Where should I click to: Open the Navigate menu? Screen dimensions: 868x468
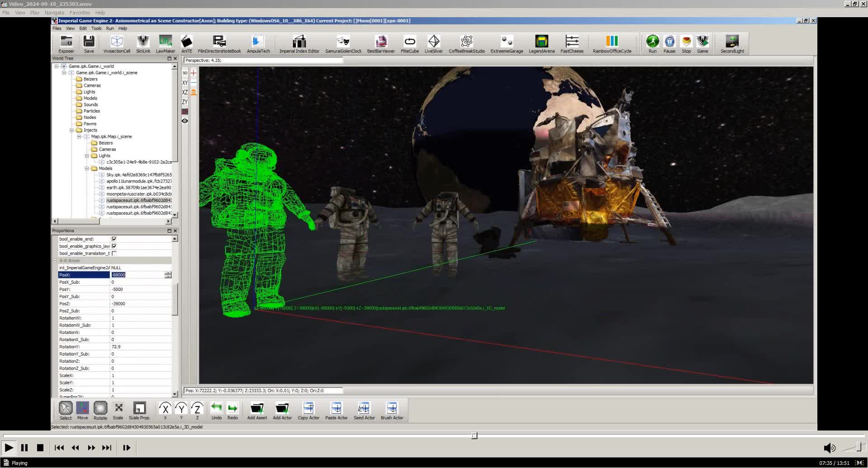pos(54,13)
